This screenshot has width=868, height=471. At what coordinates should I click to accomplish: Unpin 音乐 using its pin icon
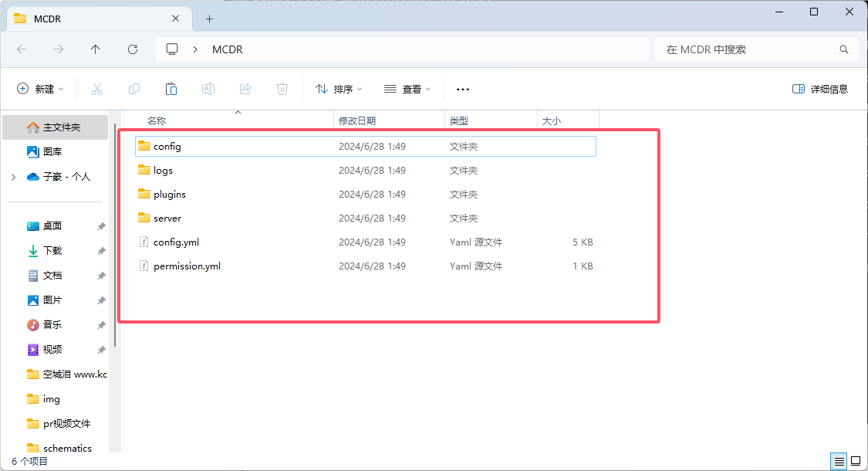point(101,325)
